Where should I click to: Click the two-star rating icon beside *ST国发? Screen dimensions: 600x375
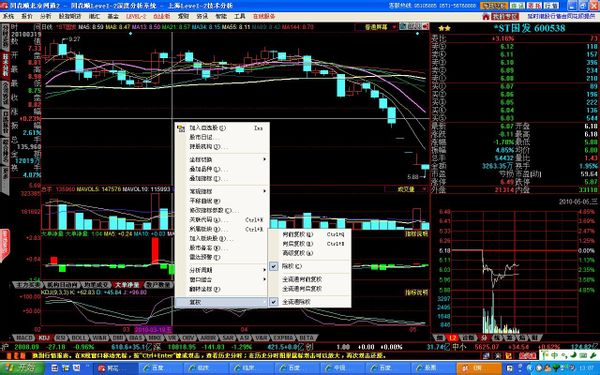444,28
